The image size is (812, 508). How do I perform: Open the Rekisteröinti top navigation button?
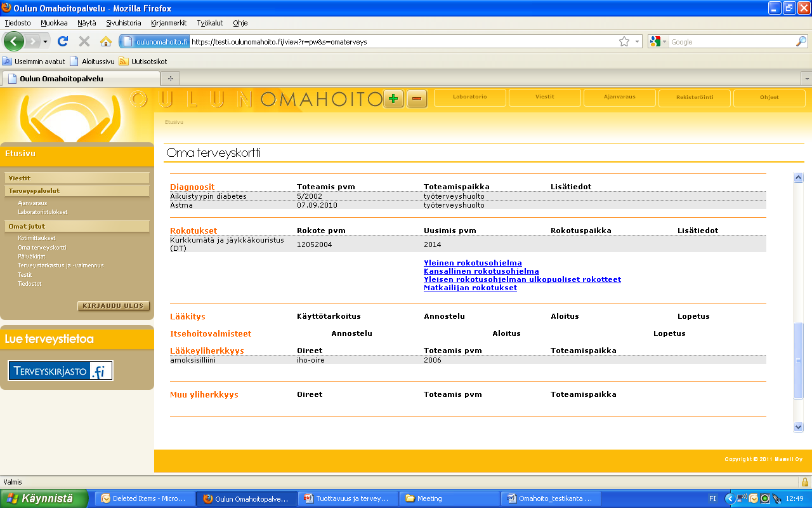(695, 98)
